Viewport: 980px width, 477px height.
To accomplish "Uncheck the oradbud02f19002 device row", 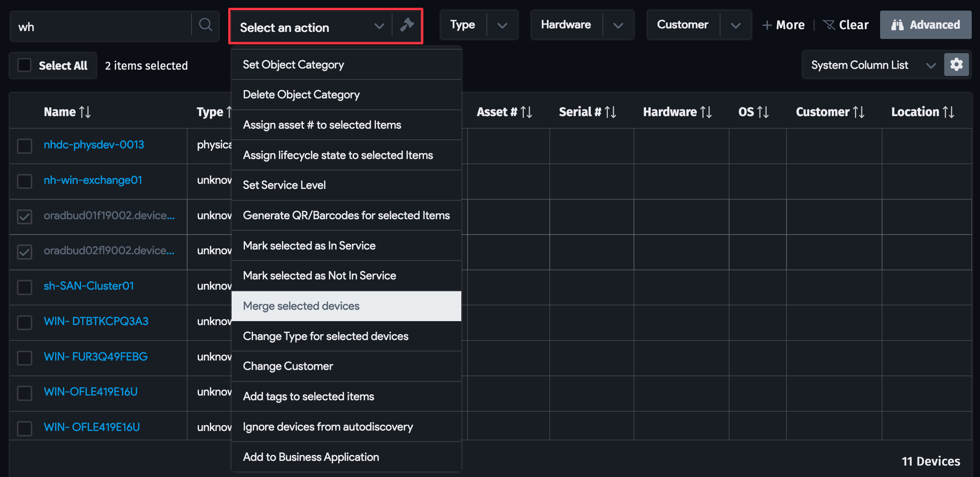I will pyautogui.click(x=24, y=252).
